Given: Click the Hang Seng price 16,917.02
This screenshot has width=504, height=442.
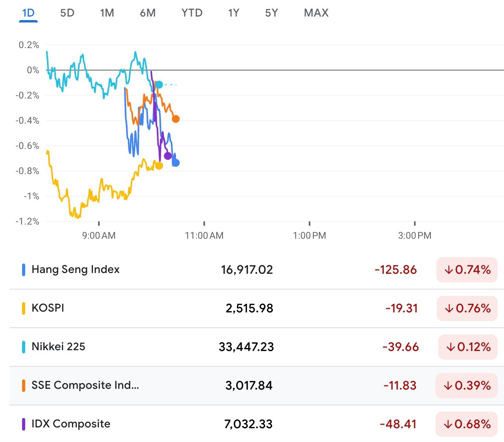Looking at the screenshot, I should point(247,270).
